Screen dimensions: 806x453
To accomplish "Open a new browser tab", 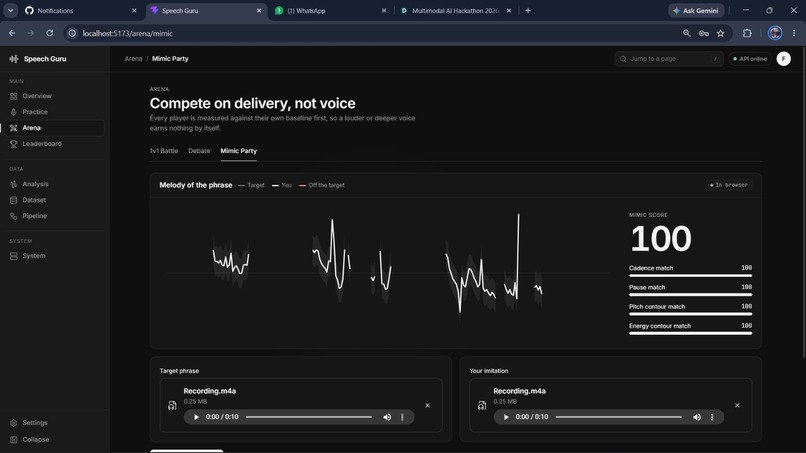I will click(528, 11).
